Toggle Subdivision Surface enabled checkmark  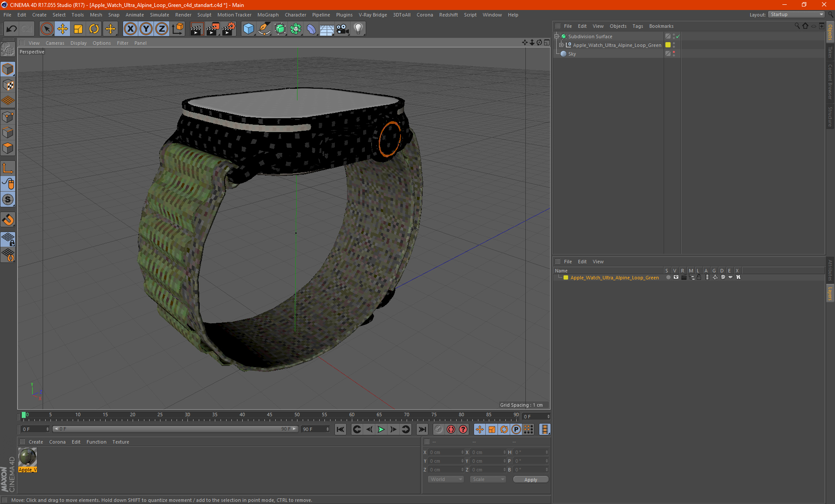[678, 36]
